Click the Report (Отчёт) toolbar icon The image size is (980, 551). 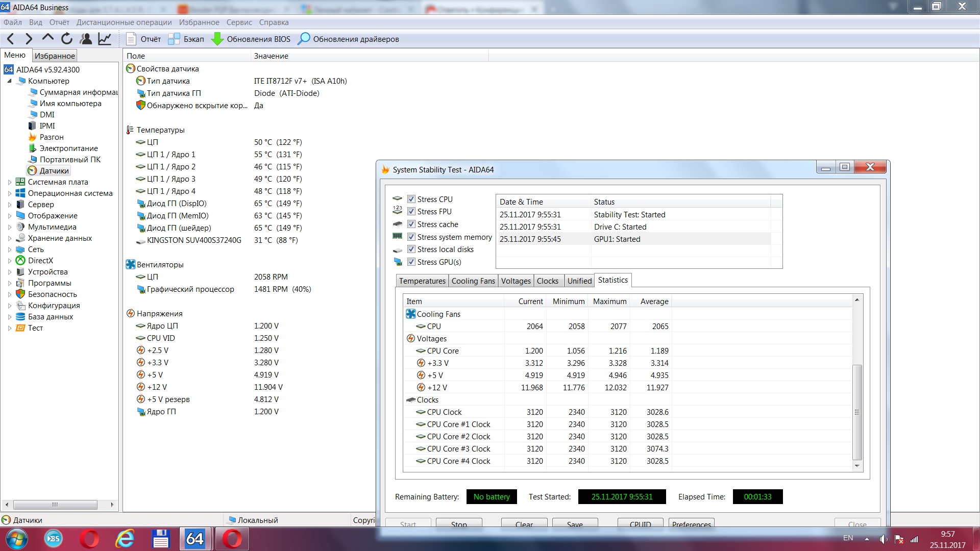point(131,39)
